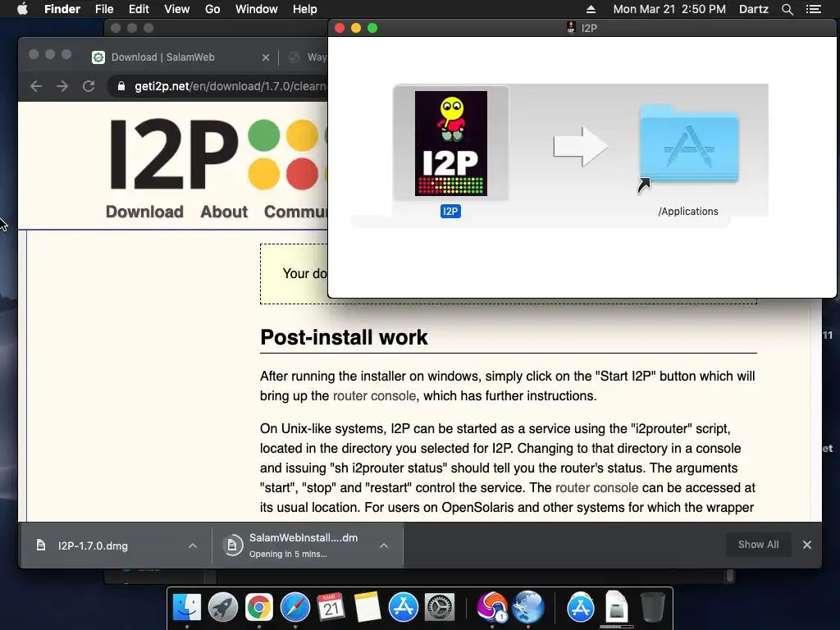Screen dimensions: 840x630
Task: Open the File menu
Action: 104,9
